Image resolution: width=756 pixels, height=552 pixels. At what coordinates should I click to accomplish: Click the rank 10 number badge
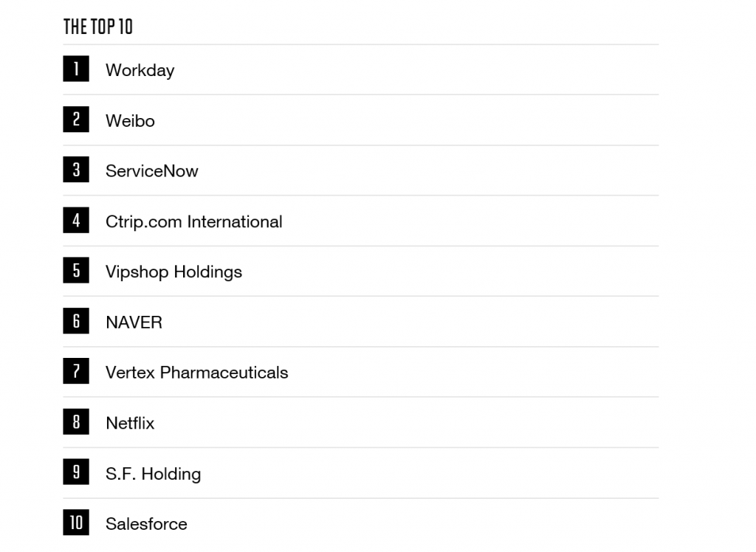coord(76,523)
